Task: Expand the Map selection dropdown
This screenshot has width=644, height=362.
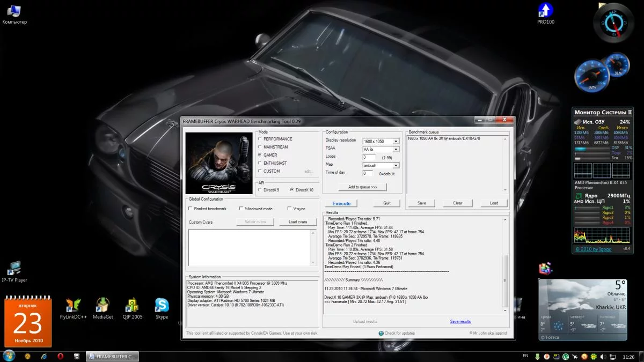Action: [396, 166]
